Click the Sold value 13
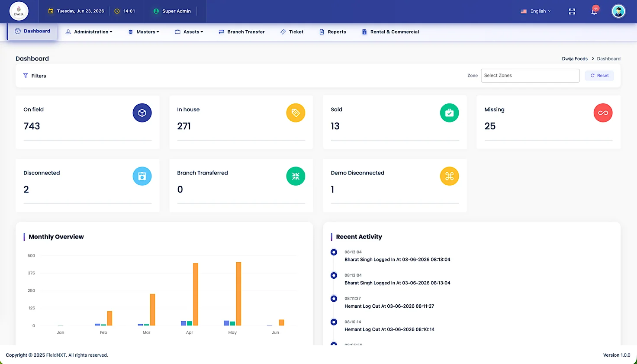The image size is (637, 364). coord(335,126)
